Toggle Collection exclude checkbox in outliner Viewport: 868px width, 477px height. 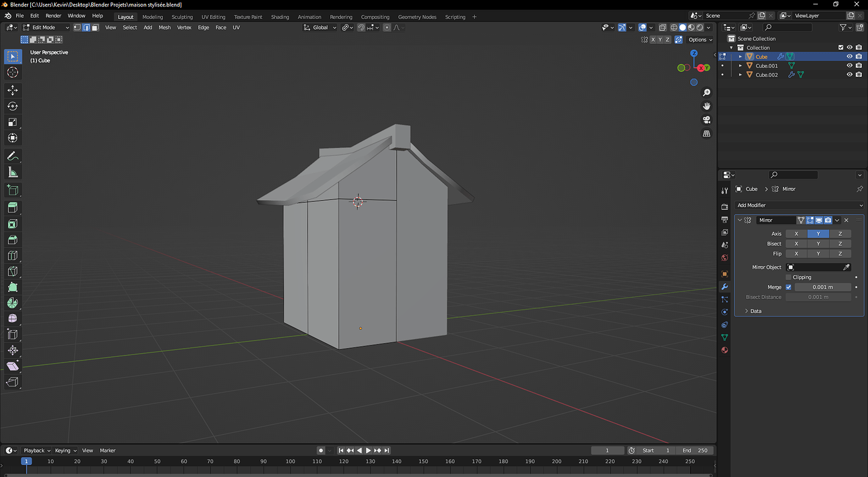click(841, 47)
